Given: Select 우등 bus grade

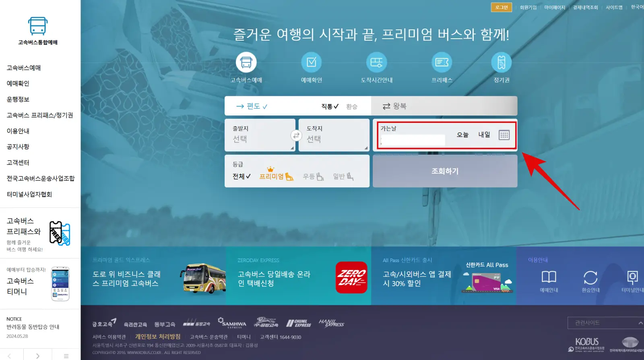Looking at the screenshot, I should pyautogui.click(x=313, y=176).
